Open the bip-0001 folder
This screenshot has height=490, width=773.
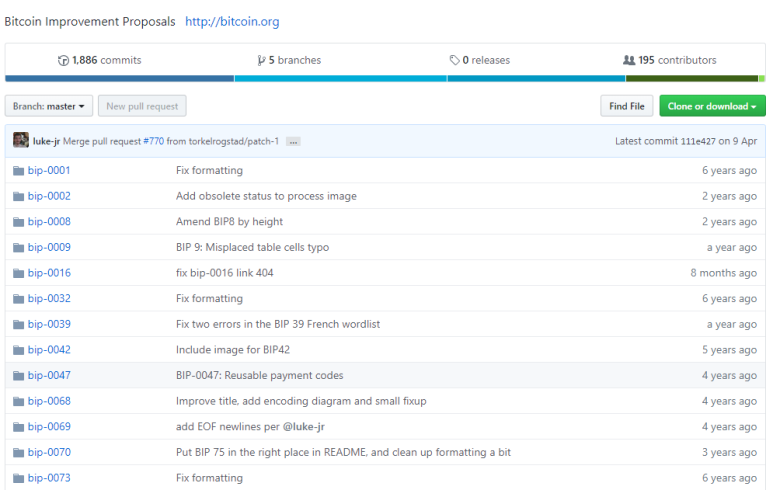[x=49, y=171]
